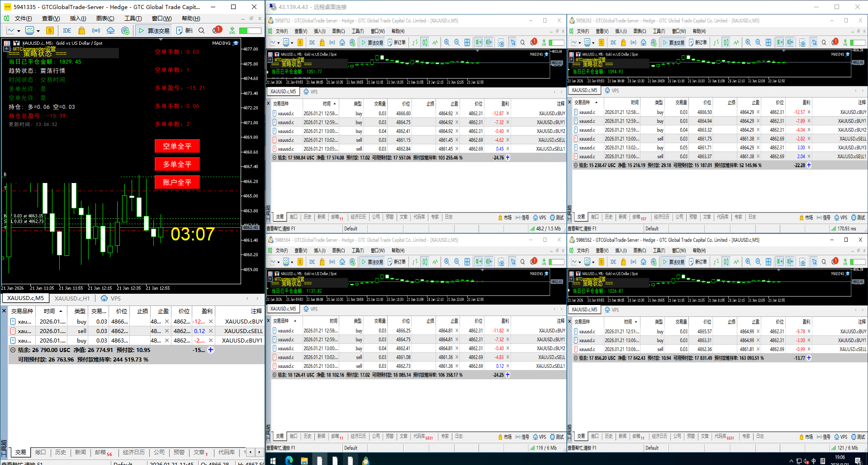Collapse balance row in window 5958292

576,165
